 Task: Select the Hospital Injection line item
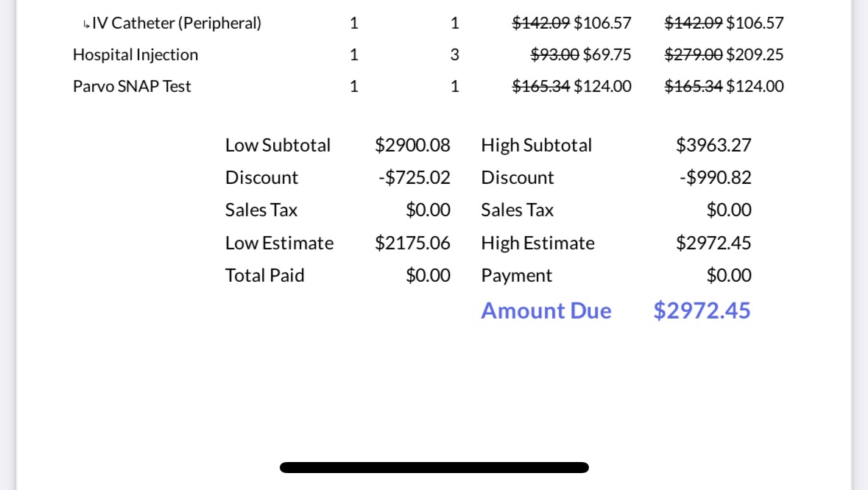[x=135, y=55]
